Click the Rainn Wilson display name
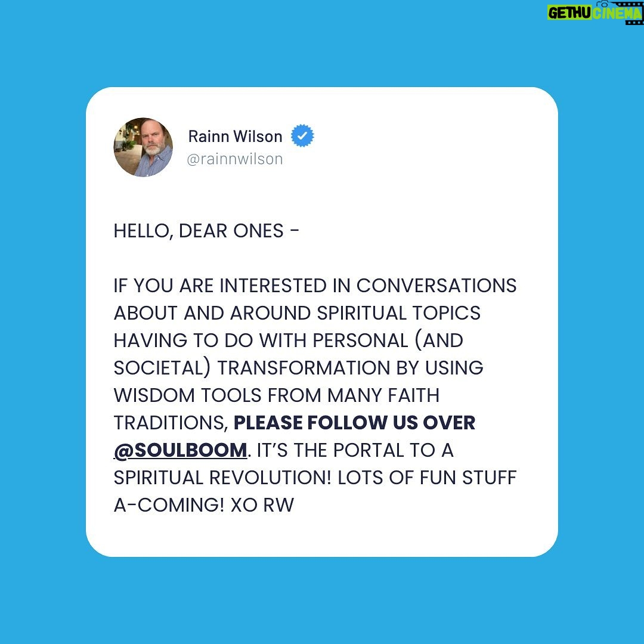Image resolution: width=644 pixels, height=644 pixels. pyautogui.click(x=236, y=137)
